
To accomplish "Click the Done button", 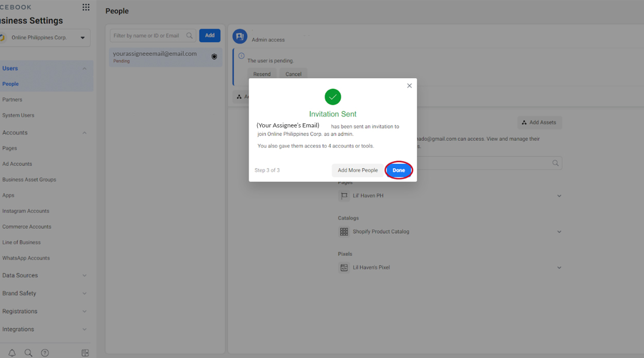I will pyautogui.click(x=399, y=170).
